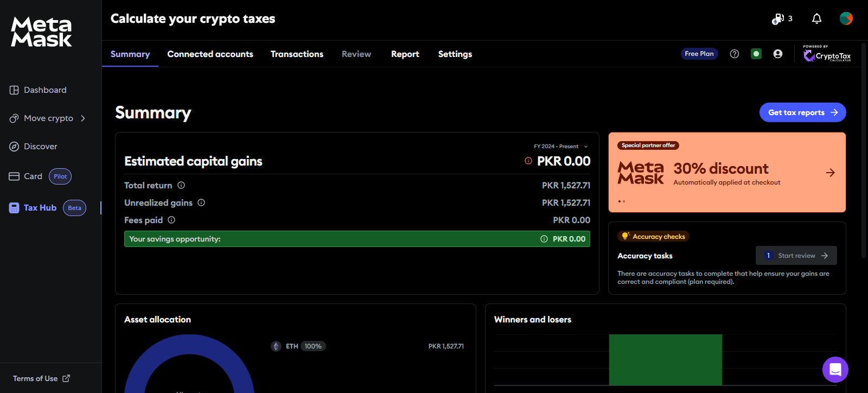Select Discover in the sidebar
Screen dimensions: 868x393
coord(41,147)
